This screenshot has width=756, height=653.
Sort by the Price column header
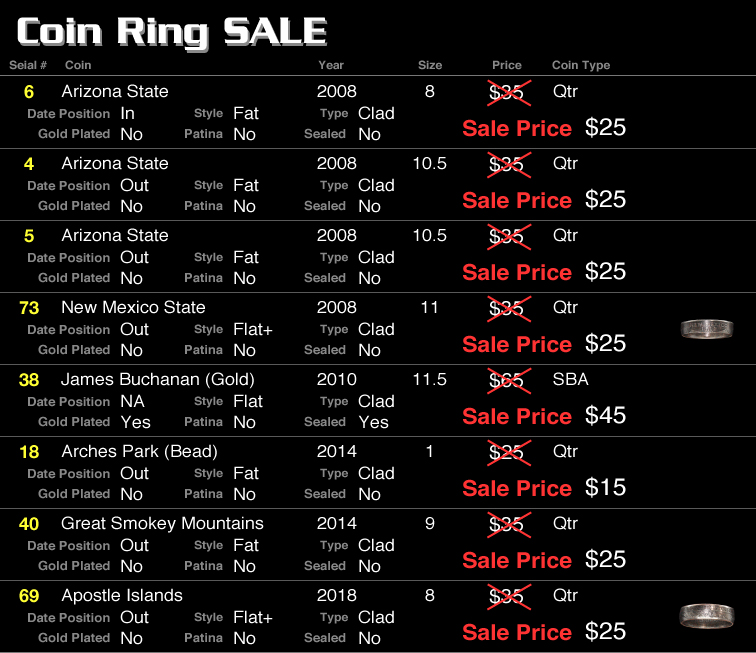coord(507,65)
